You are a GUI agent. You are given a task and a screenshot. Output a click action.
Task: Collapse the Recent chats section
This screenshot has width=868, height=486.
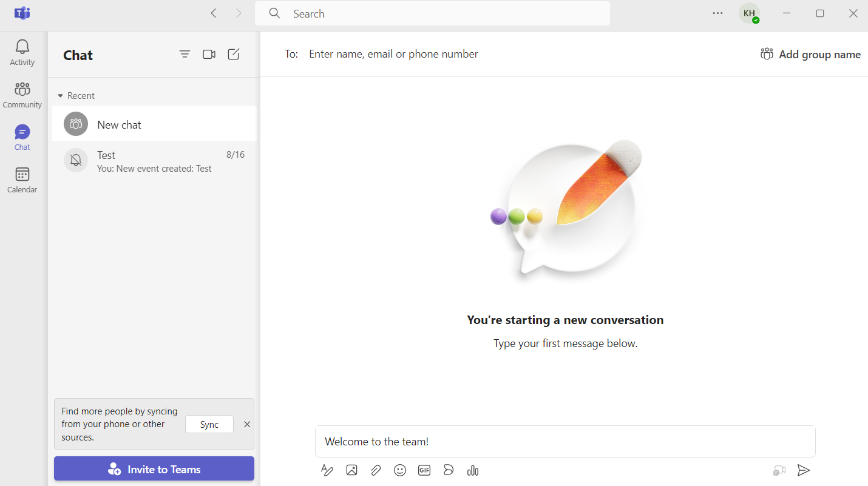point(76,96)
